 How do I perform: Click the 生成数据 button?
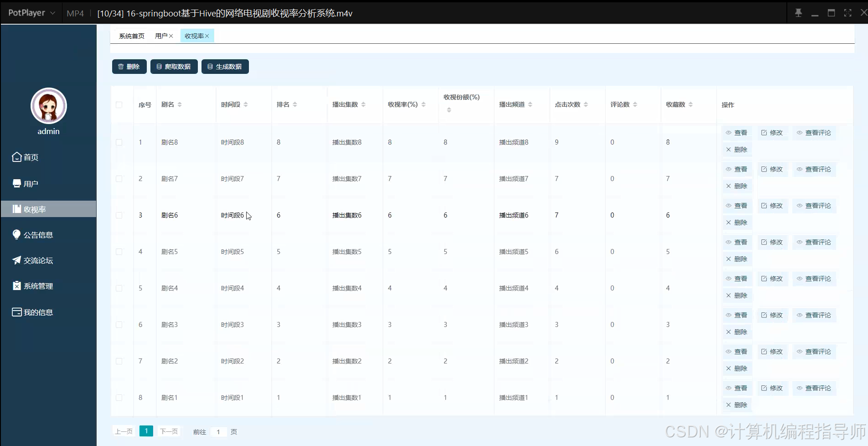point(225,67)
